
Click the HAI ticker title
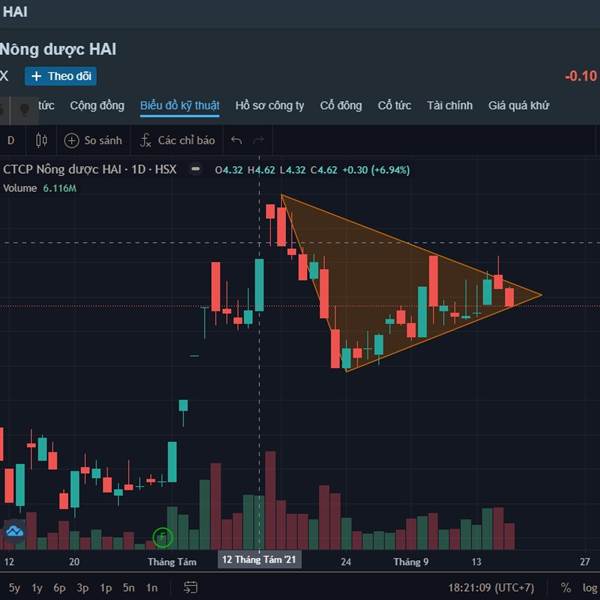(15, 12)
